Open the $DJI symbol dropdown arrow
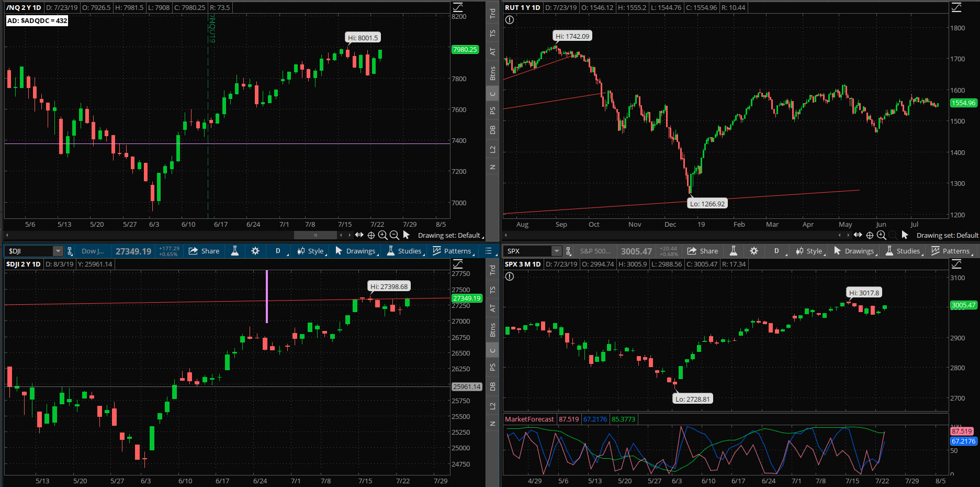 [58, 251]
